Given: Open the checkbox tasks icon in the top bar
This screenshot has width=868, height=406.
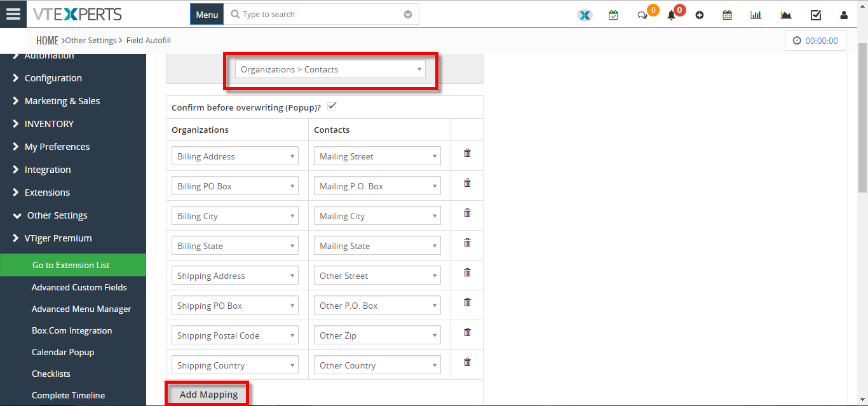Looking at the screenshot, I should click(x=816, y=15).
